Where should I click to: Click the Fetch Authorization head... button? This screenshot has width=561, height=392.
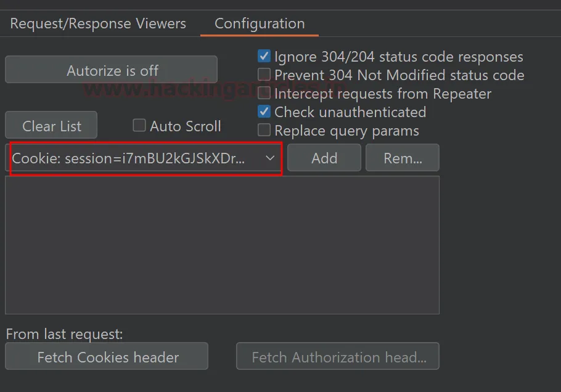click(x=338, y=357)
